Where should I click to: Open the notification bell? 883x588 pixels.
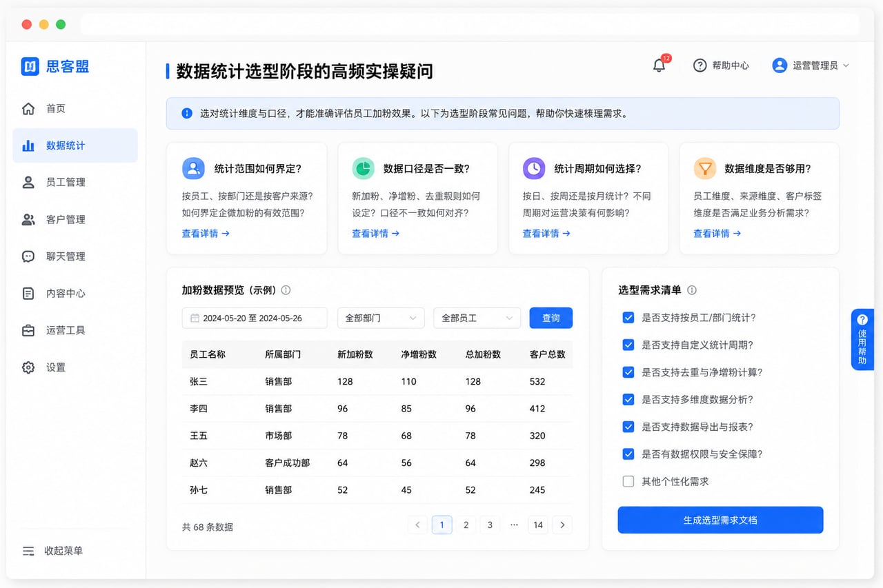click(659, 65)
